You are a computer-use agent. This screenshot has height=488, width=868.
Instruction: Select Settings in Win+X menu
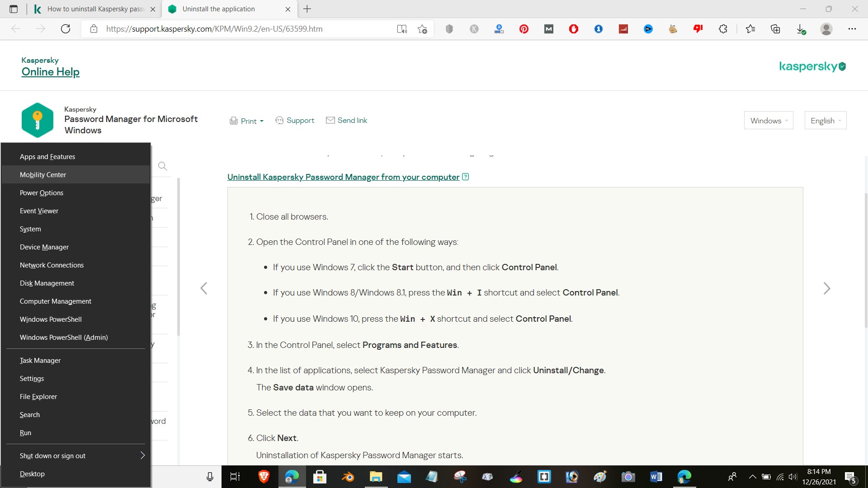pos(76,378)
